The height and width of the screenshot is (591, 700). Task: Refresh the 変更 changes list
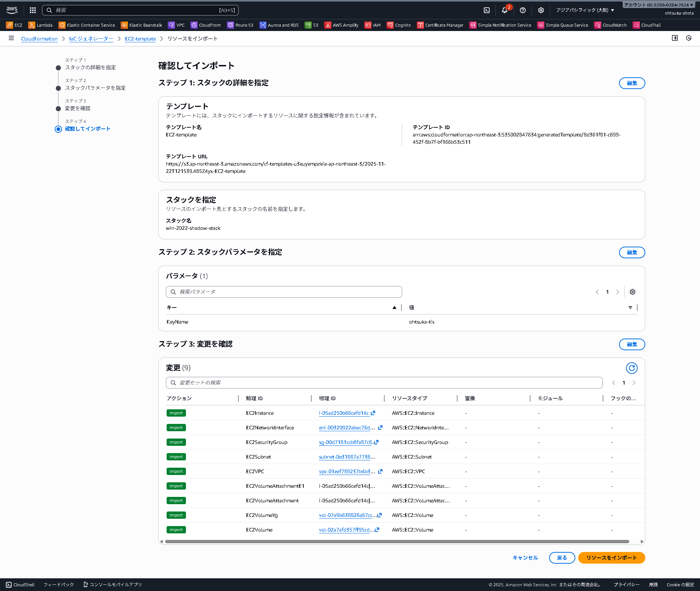click(632, 368)
